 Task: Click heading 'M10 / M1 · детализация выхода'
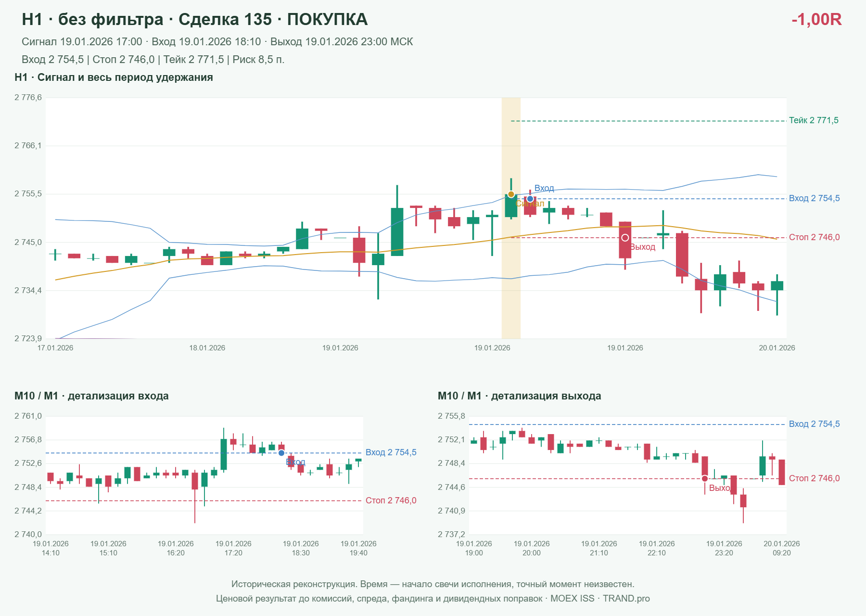[520, 396]
